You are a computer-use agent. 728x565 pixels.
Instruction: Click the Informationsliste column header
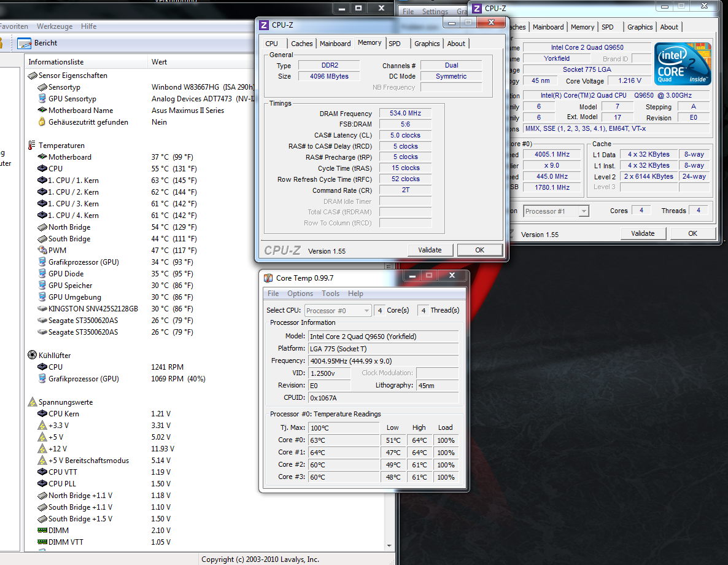pos(86,62)
